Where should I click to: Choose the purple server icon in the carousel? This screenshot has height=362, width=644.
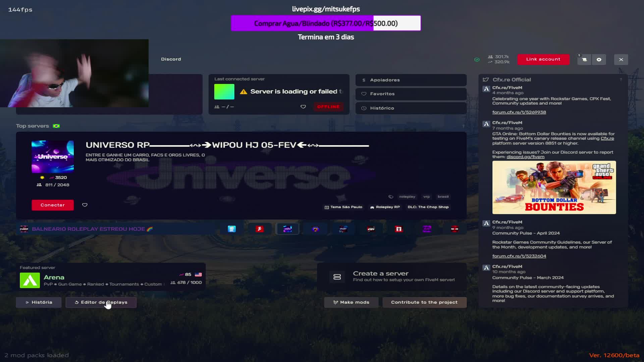click(x=427, y=229)
